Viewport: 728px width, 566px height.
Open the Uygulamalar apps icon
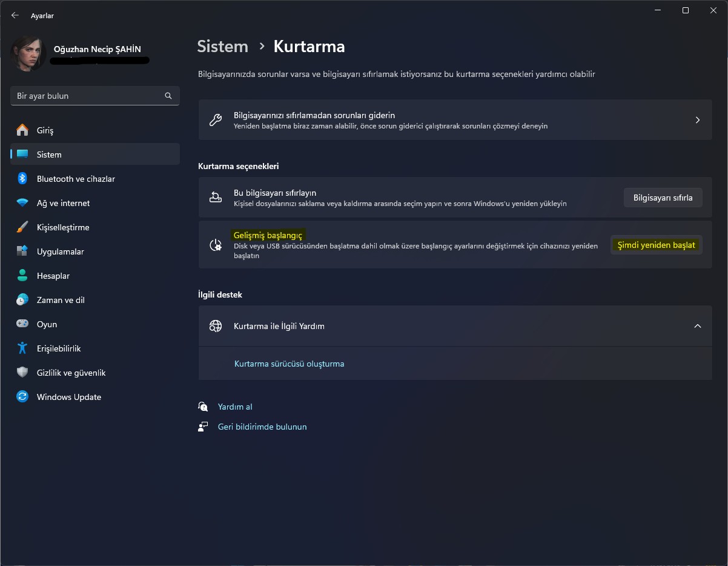pos(22,251)
